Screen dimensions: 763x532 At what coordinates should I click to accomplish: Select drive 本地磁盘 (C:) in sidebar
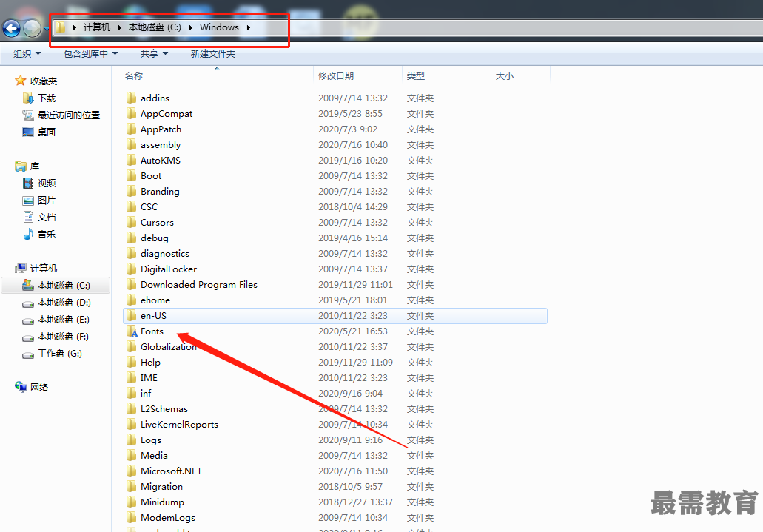click(56, 285)
